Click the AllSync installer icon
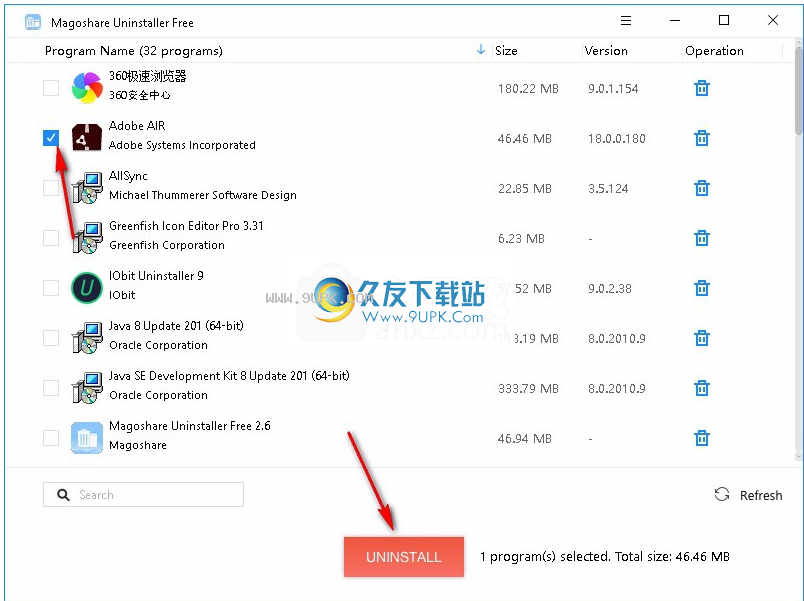 coord(87,188)
